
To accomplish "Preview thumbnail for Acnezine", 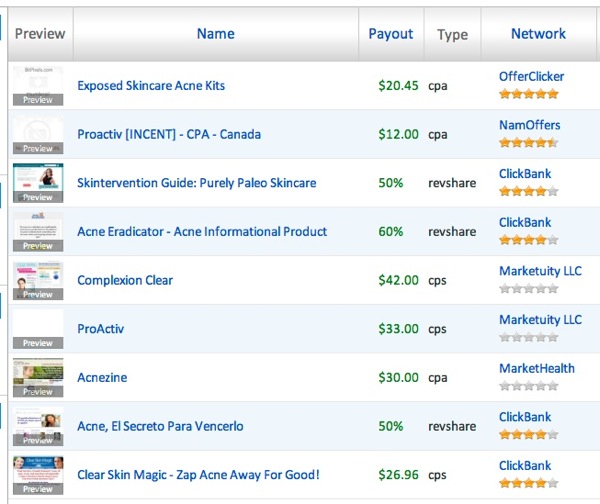I will coord(38,377).
